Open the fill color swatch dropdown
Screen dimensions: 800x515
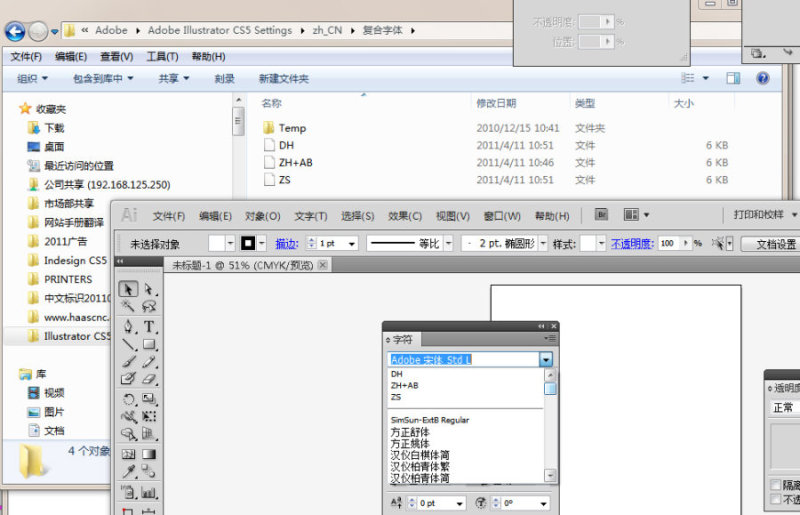click(231, 243)
